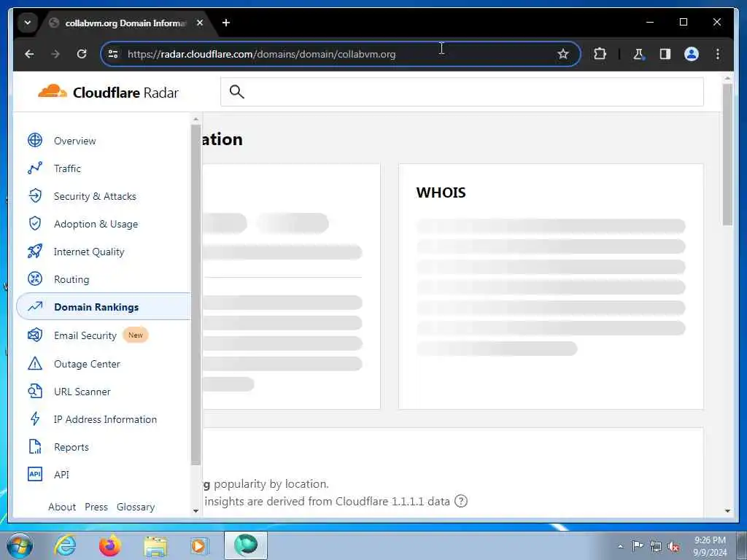Click the Glossary footer link

pos(136,507)
